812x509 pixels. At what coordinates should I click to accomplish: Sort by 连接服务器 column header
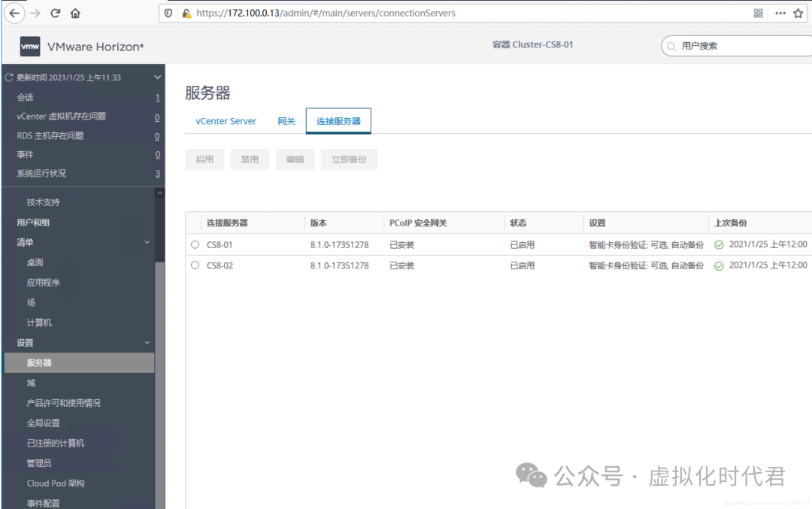227,223
